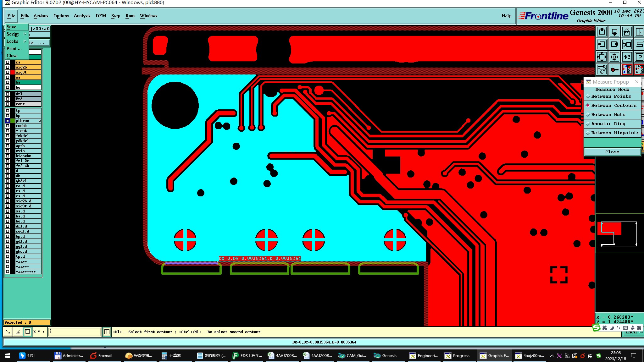This screenshot has width=644, height=362.
Task: Click the angle measurement icon in the bottom bar
Action: 18,332
